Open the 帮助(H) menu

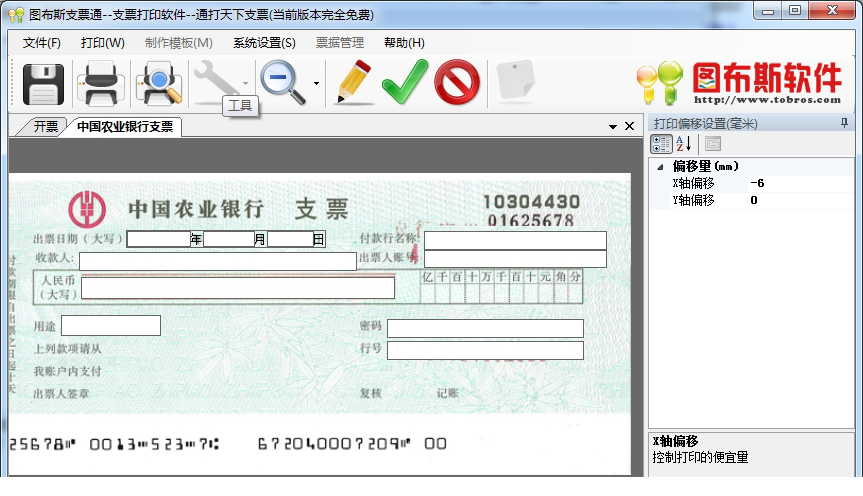(x=404, y=43)
